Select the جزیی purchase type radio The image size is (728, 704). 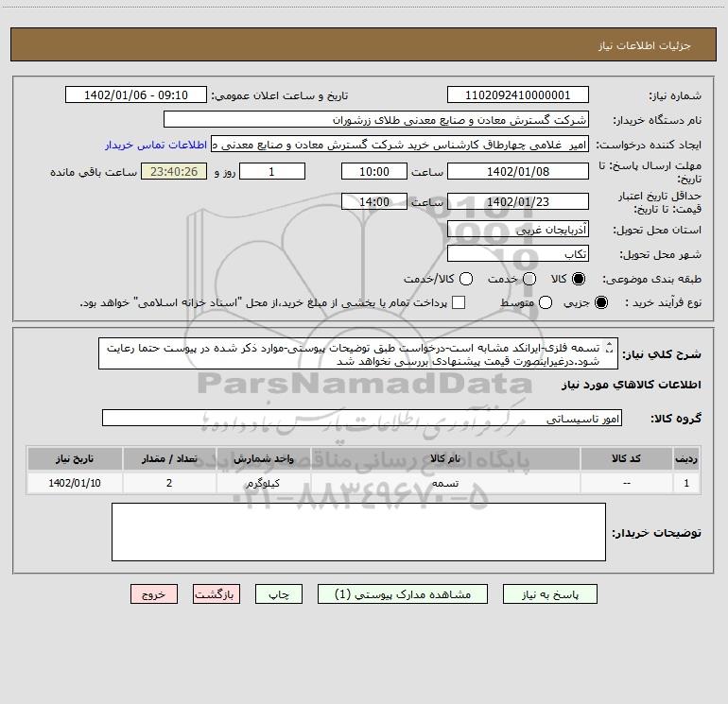pyautogui.click(x=601, y=303)
